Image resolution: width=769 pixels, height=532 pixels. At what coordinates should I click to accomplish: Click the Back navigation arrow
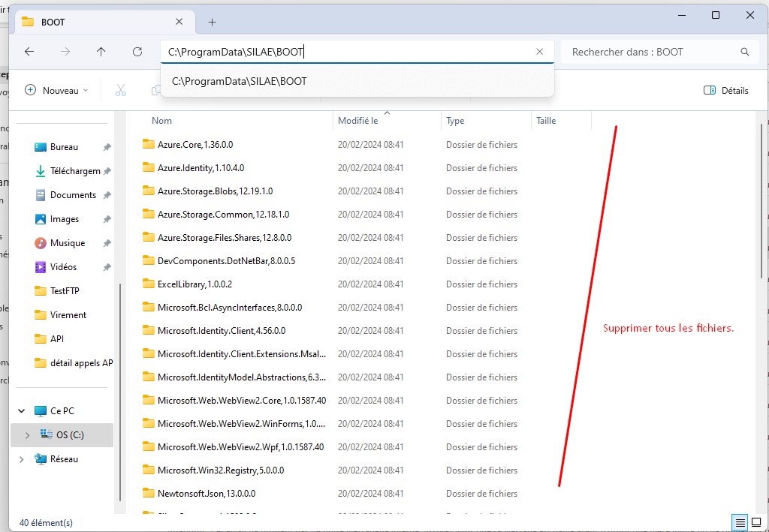pyautogui.click(x=29, y=52)
